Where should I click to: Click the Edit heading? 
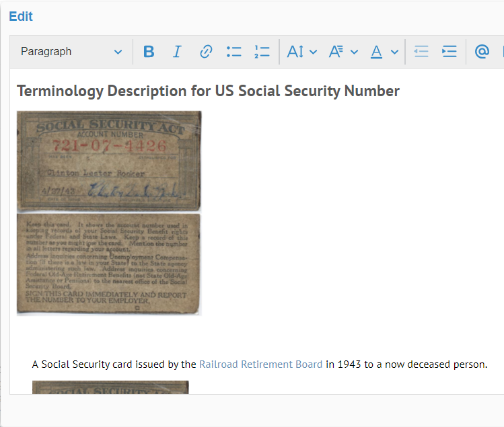click(x=21, y=17)
